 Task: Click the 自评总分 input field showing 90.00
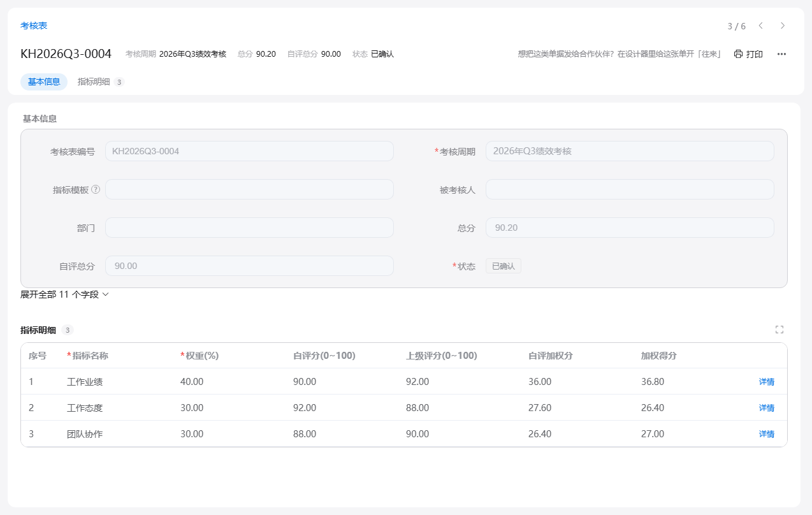tap(249, 266)
